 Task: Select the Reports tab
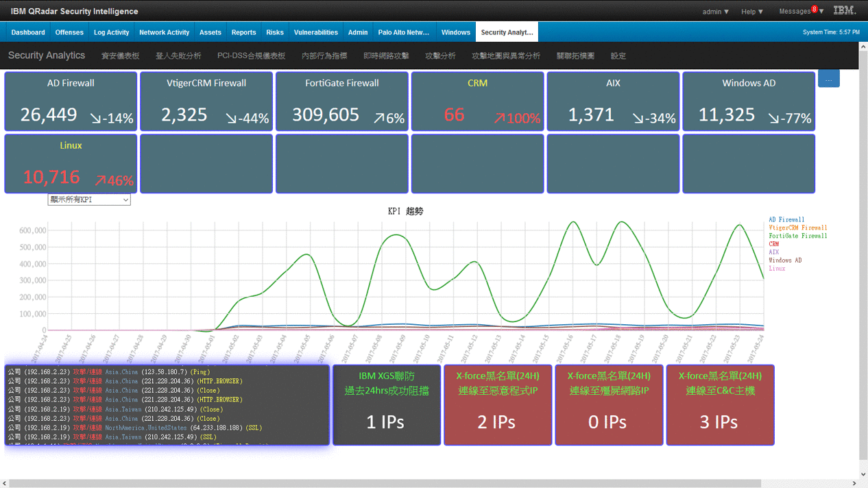pos(243,32)
